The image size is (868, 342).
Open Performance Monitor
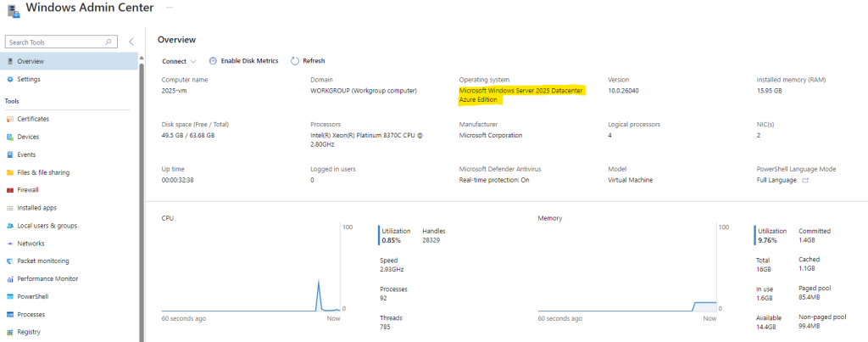(x=69, y=279)
